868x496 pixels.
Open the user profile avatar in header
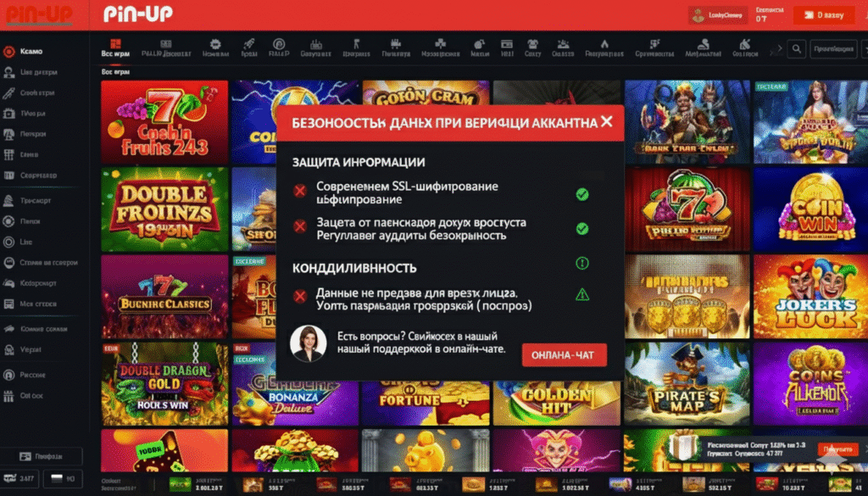click(x=698, y=15)
